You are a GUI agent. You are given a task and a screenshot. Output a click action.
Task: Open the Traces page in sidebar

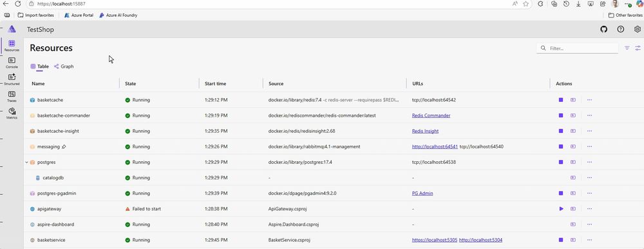[x=12, y=96]
